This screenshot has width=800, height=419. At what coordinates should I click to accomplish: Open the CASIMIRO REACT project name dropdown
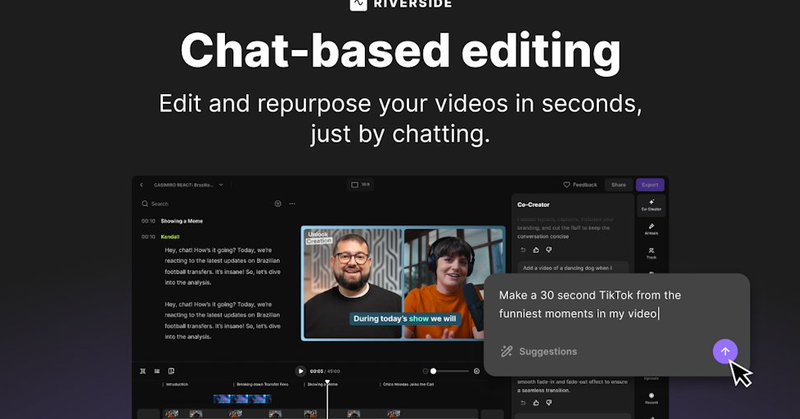point(189,185)
